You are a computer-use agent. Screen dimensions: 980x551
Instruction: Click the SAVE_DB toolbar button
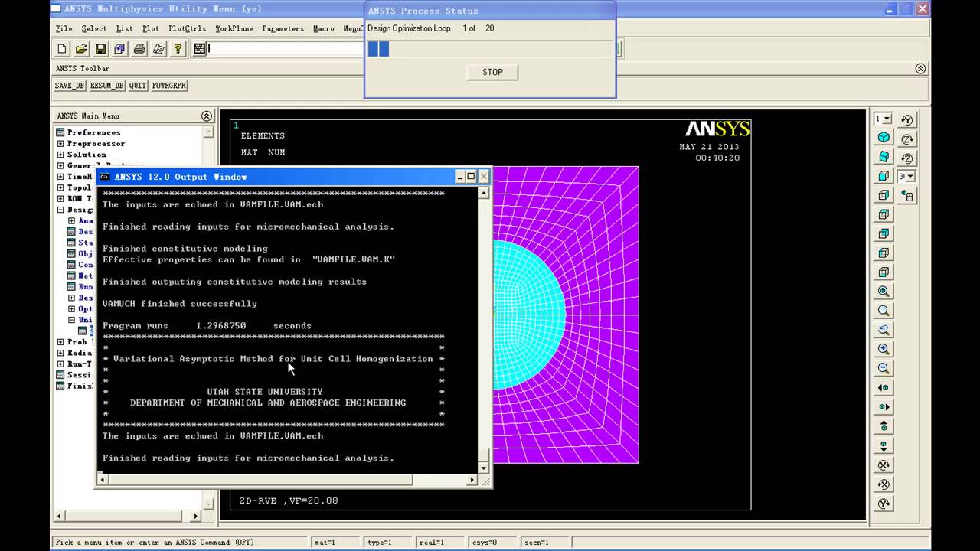click(x=69, y=86)
